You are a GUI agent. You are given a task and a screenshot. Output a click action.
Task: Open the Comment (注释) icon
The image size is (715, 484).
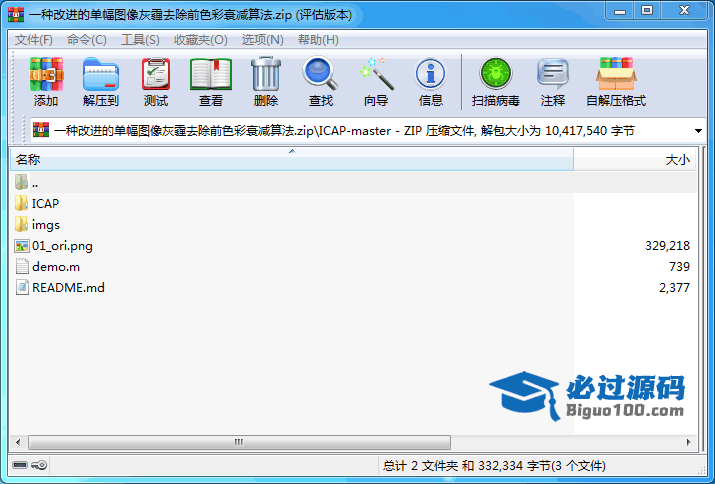click(x=553, y=74)
